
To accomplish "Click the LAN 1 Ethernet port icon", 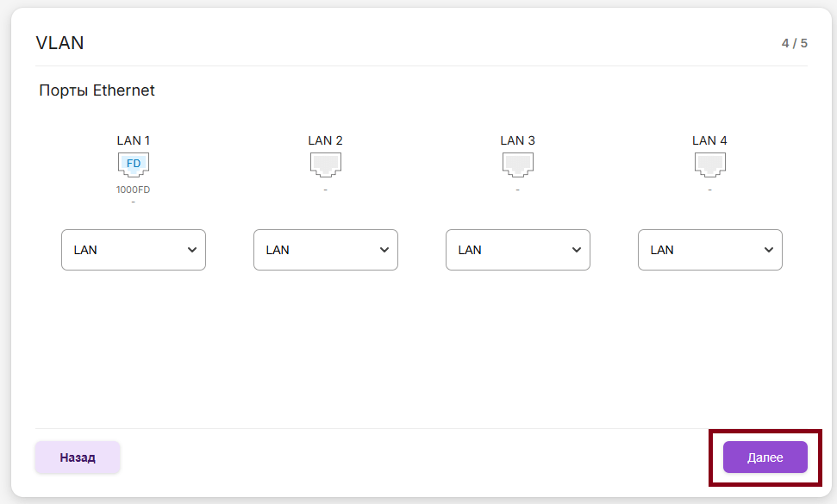I will 134,164.
